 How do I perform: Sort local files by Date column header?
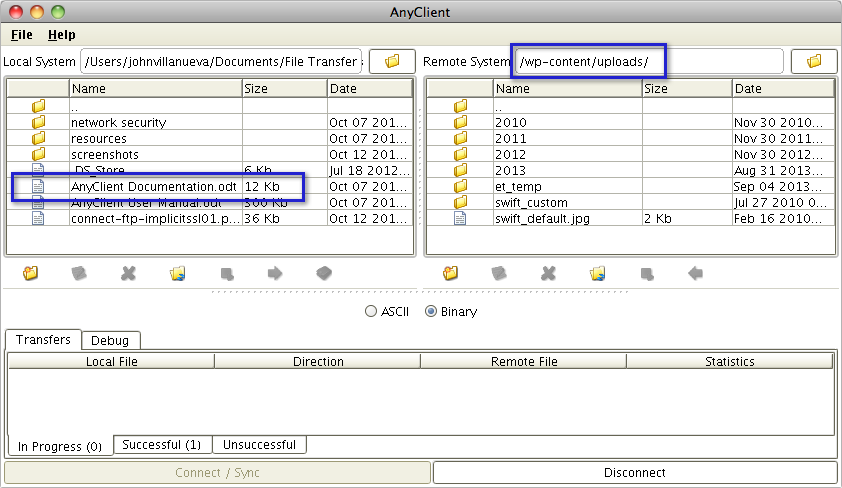(369, 89)
